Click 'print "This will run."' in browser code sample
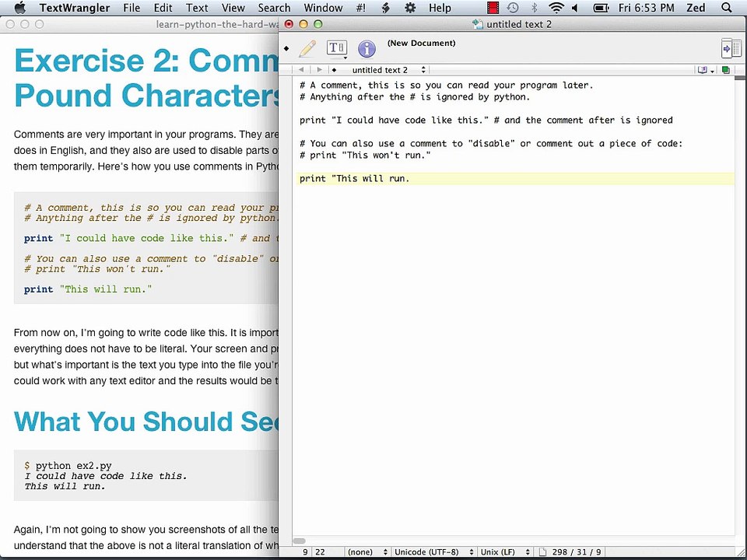 coord(88,289)
